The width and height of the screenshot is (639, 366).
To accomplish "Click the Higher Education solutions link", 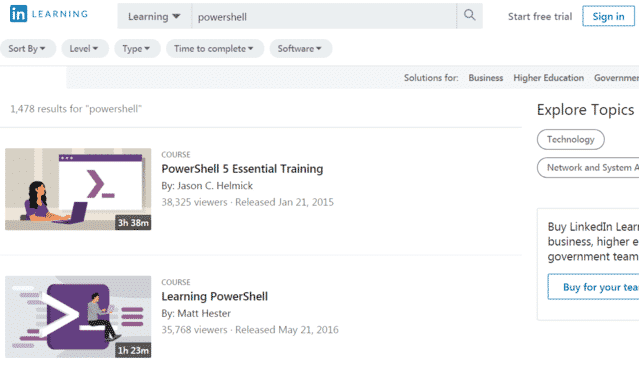I will (x=548, y=78).
